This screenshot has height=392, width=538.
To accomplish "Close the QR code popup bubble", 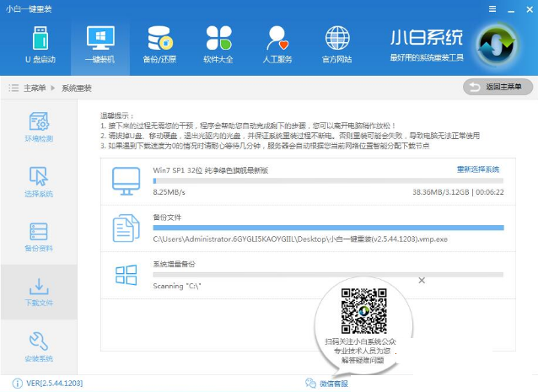I will tap(422, 280).
